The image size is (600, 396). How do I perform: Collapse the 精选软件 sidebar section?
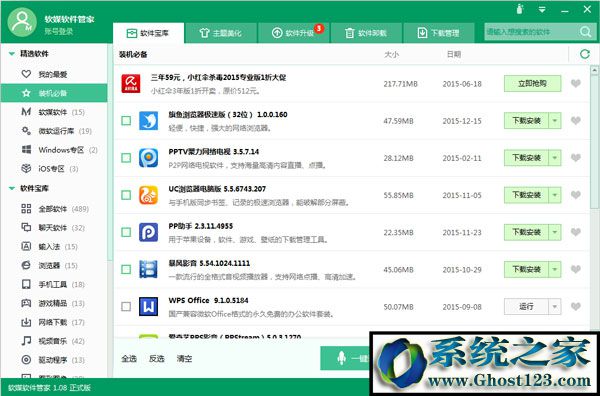(x=11, y=54)
